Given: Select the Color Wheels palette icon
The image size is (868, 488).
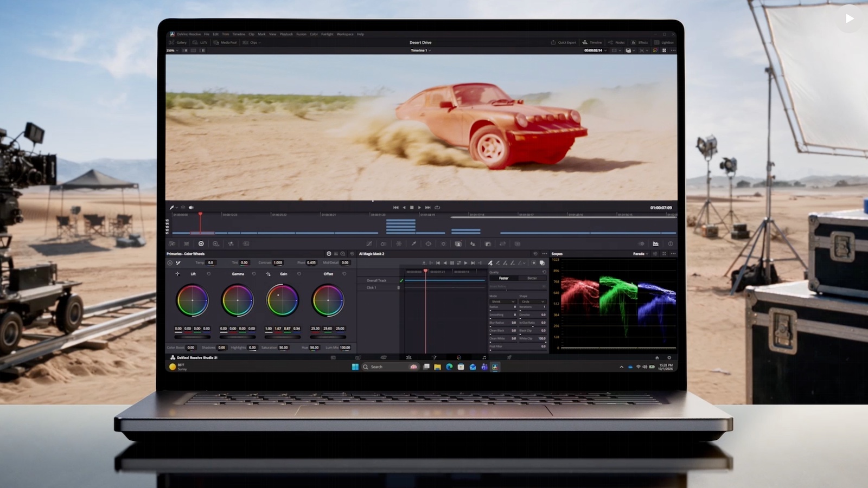Looking at the screenshot, I should click(201, 244).
